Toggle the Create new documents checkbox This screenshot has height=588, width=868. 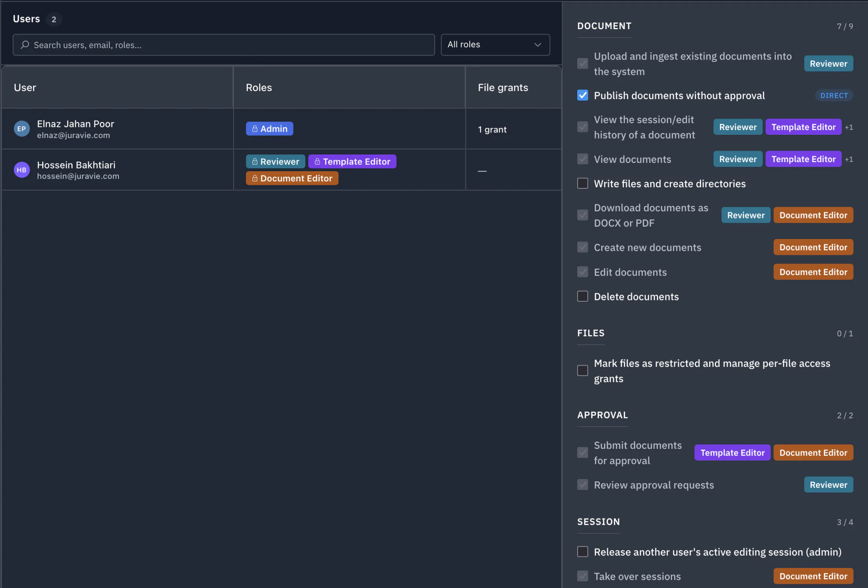tap(583, 247)
